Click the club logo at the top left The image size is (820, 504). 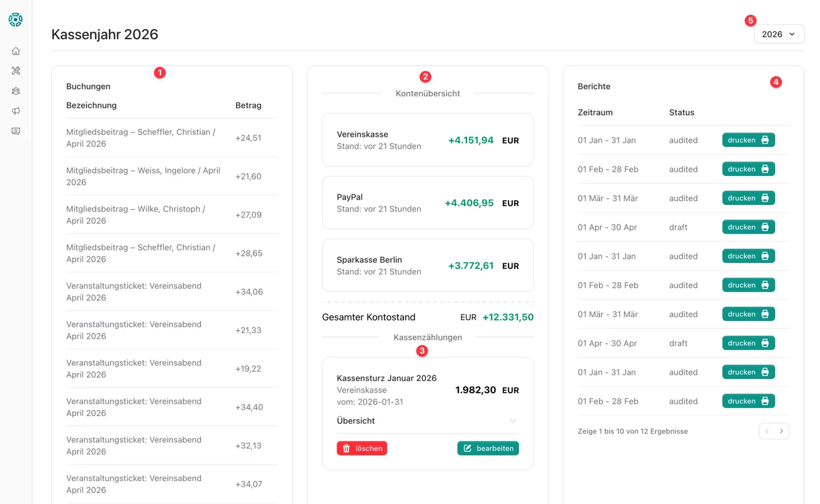(15, 20)
